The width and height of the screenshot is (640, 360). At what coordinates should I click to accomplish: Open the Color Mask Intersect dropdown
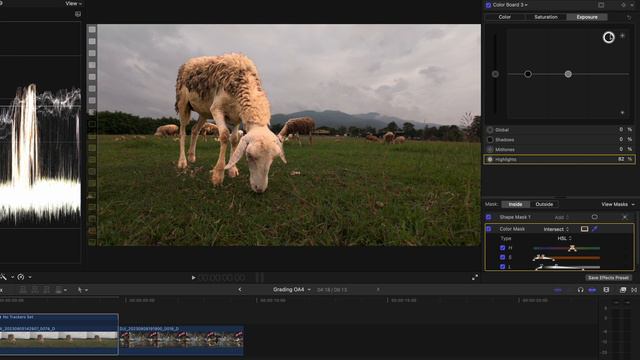click(556, 229)
